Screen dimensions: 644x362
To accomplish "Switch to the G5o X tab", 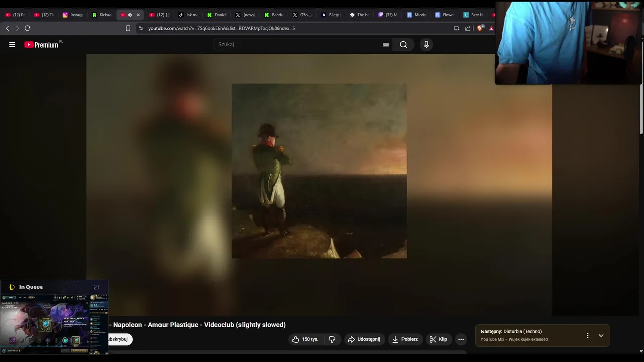I will tap(303, 15).
